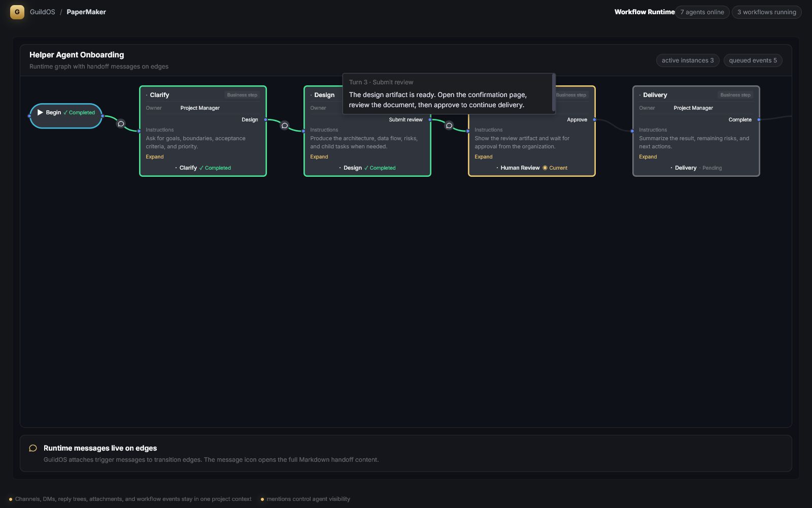The image size is (812, 508).
Task: Open the PaperMaker breadcrumb
Action: click(x=86, y=12)
